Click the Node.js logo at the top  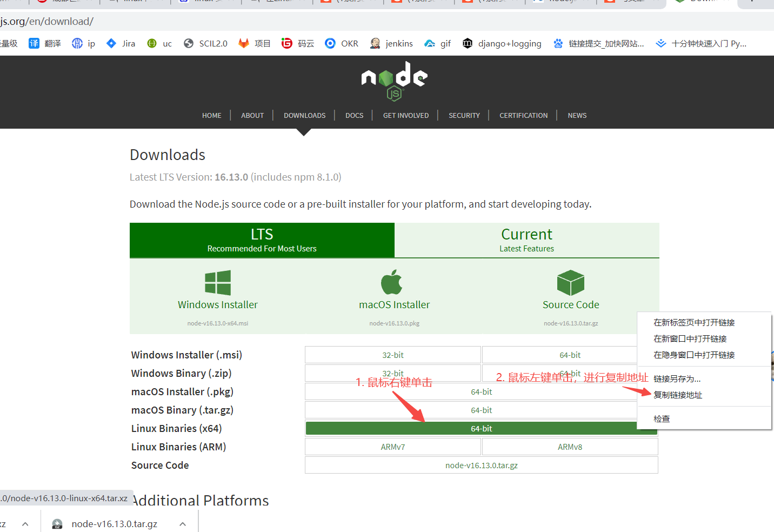(393, 81)
